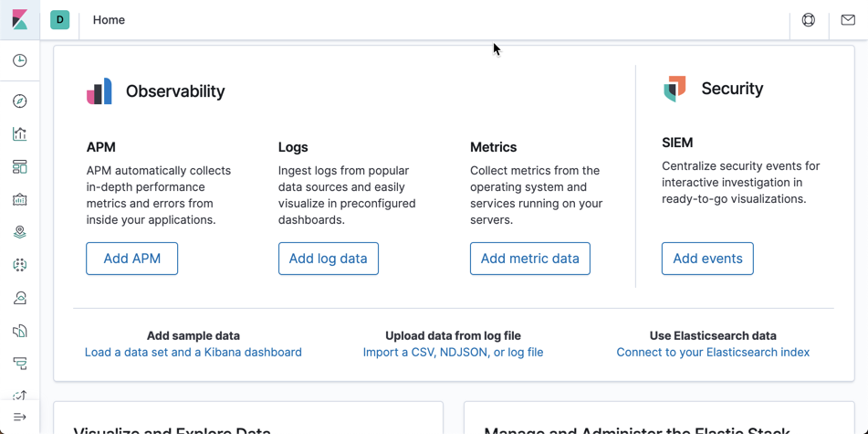
Task: Open the newsfeed mail icon
Action: click(x=848, y=20)
